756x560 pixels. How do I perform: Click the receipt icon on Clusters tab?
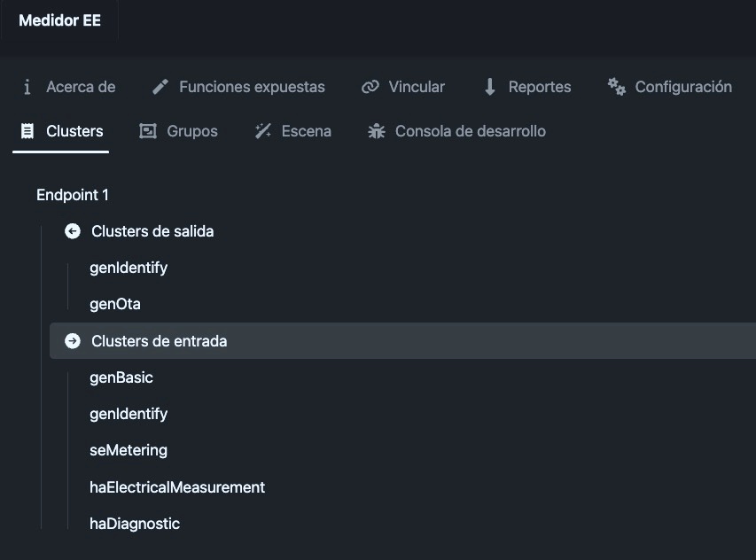click(x=27, y=131)
